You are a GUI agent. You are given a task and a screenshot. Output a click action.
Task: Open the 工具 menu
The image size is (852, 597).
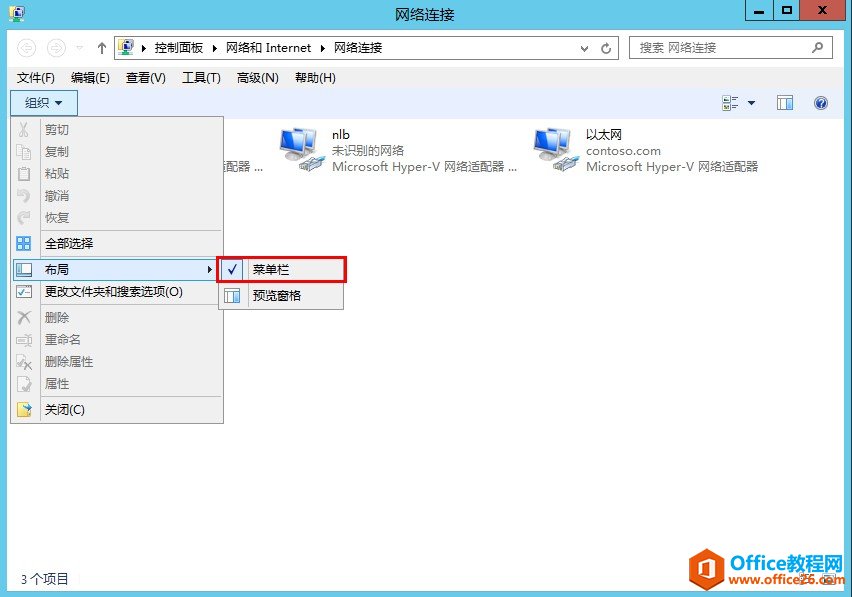pos(201,77)
